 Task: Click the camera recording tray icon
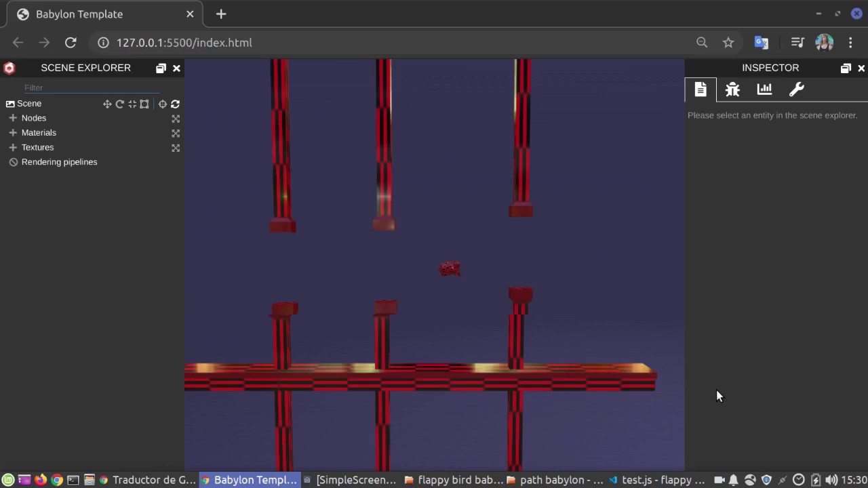(x=719, y=480)
